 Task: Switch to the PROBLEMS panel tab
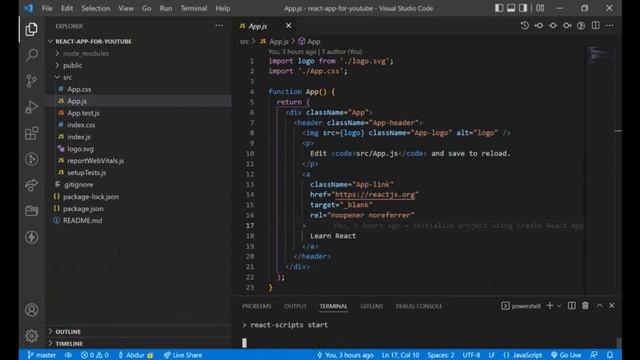pos(256,306)
